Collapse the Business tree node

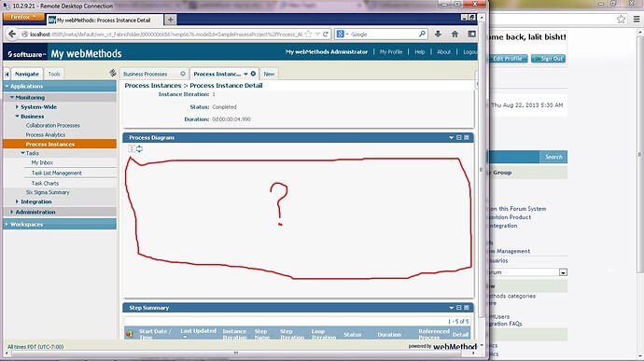coord(17,117)
